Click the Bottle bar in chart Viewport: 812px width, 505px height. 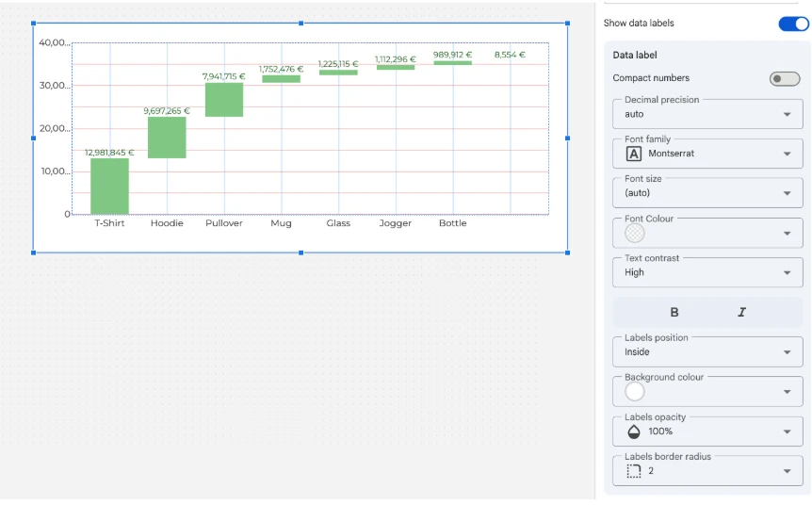452,63
